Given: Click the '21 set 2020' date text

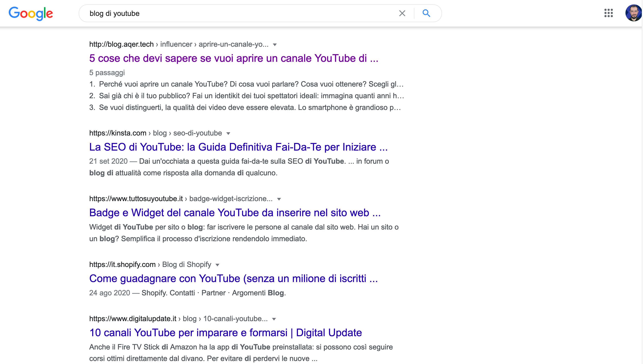Looking at the screenshot, I should click(109, 161).
